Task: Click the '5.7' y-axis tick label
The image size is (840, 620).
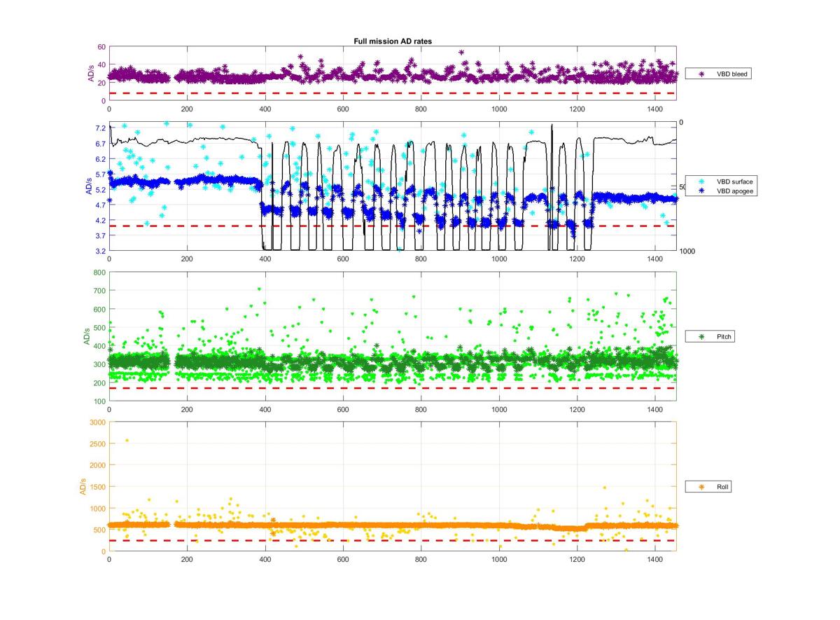Action: coord(99,174)
